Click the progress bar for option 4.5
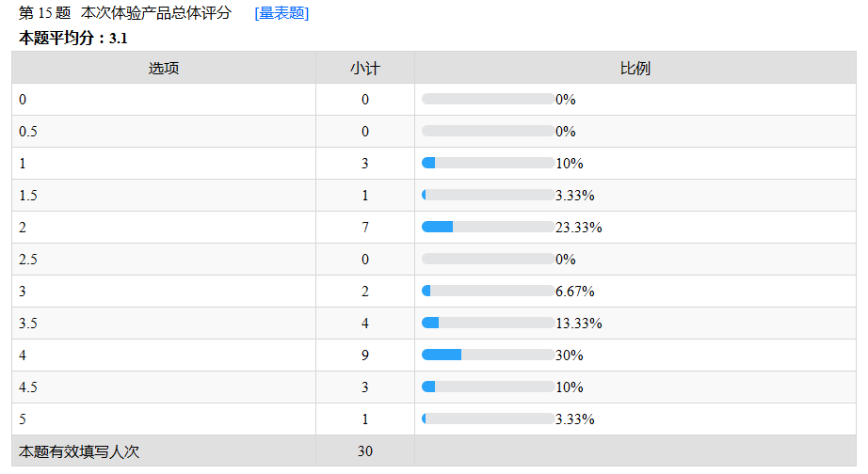Viewport: 868px width, 474px height. pos(488,387)
